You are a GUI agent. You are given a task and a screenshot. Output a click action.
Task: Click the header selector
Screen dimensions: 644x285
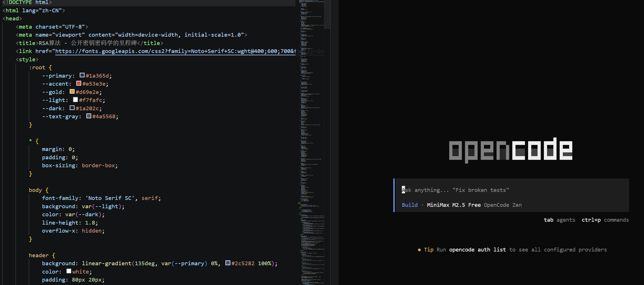(39, 255)
